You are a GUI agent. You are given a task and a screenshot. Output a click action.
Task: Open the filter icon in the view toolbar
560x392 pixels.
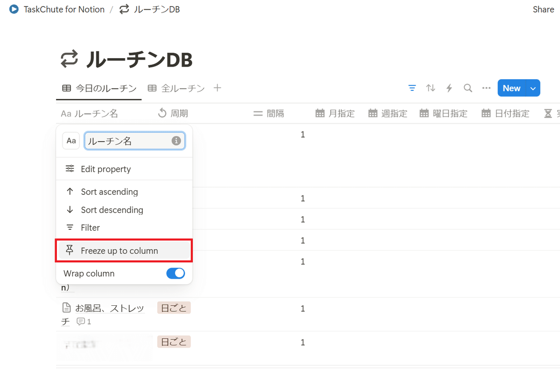click(412, 88)
